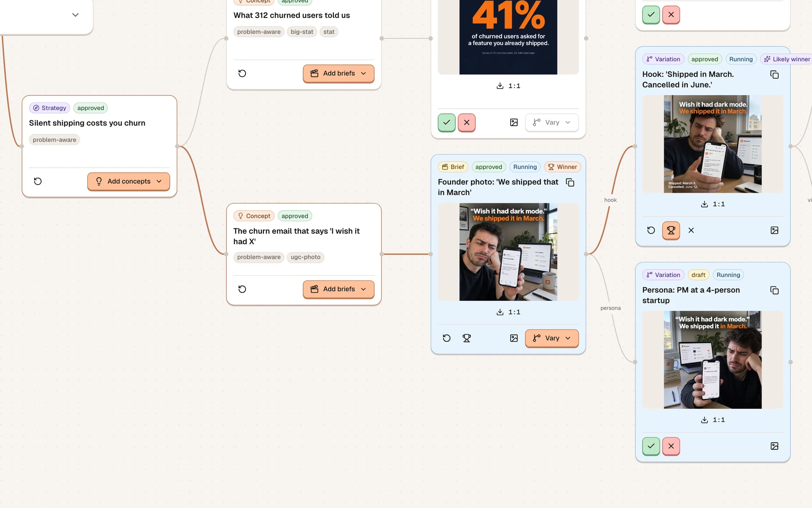812x508 pixels.
Task: Approve the Persona PM variation
Action: tap(651, 446)
